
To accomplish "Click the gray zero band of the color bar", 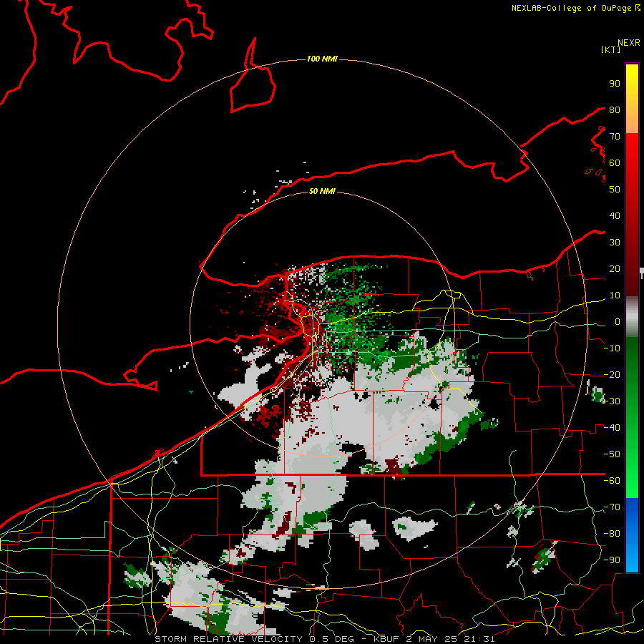I will [632, 316].
